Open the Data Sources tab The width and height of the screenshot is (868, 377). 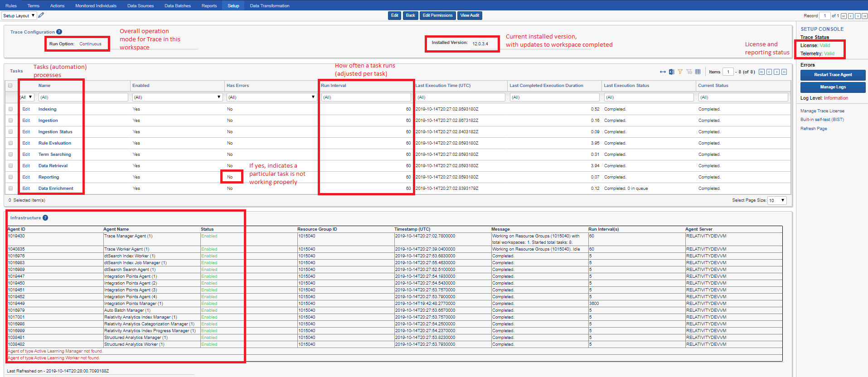[x=141, y=5]
